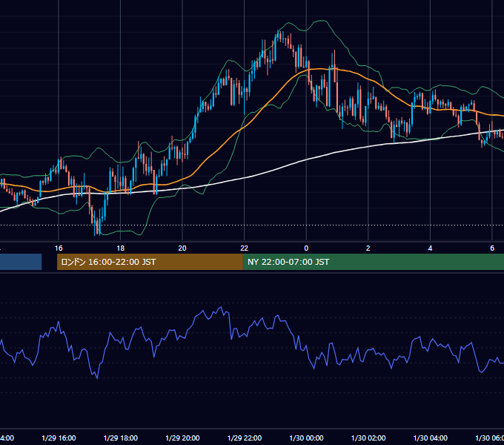Click the 20 hour label on price chart axis
504x445 pixels.
(x=182, y=248)
